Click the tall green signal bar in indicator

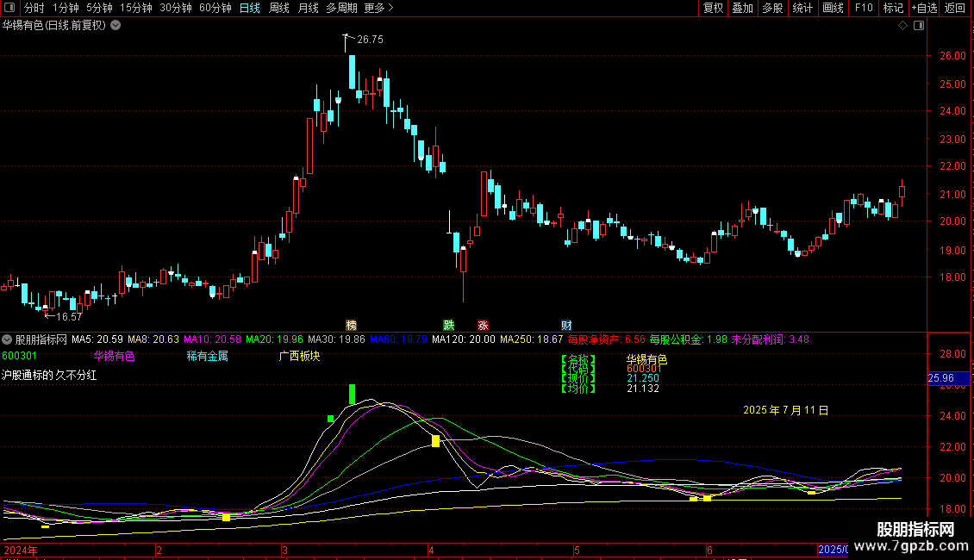pos(352,394)
